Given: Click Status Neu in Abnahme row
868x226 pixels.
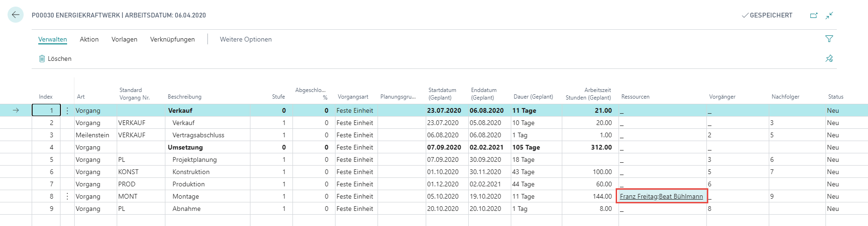Looking at the screenshot, I should pos(846,209).
